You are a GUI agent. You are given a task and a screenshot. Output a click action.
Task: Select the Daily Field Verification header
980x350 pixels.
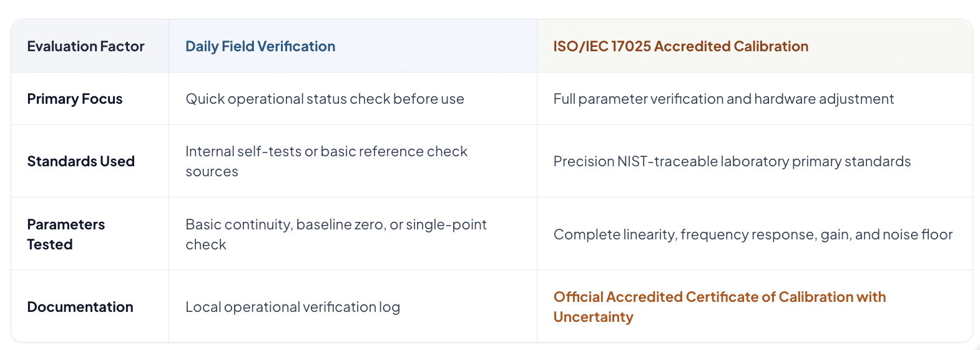pyautogui.click(x=260, y=46)
